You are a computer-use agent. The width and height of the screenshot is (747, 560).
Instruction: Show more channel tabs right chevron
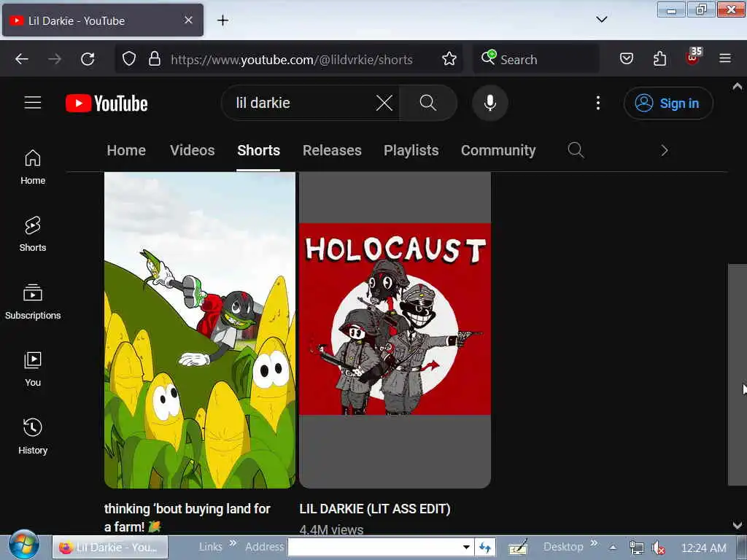[664, 150]
